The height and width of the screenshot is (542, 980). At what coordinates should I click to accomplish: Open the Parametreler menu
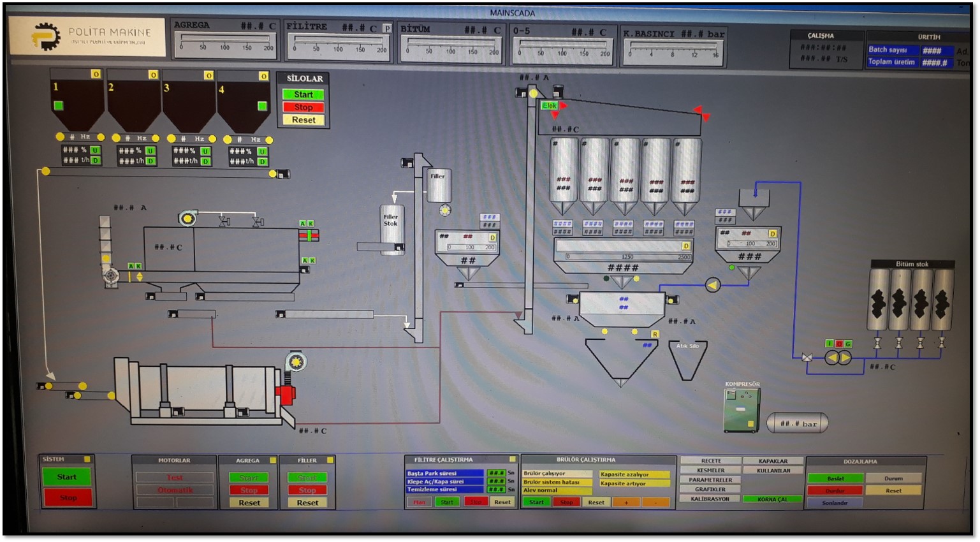point(710,480)
